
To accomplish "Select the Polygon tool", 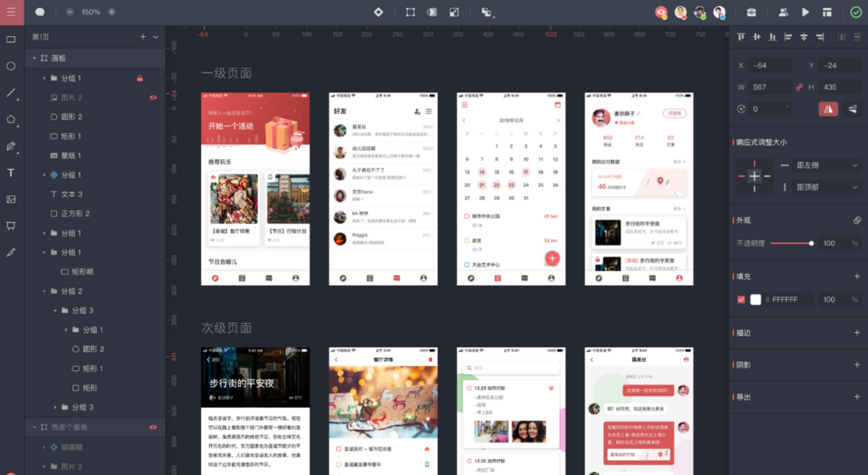I will click(x=11, y=119).
